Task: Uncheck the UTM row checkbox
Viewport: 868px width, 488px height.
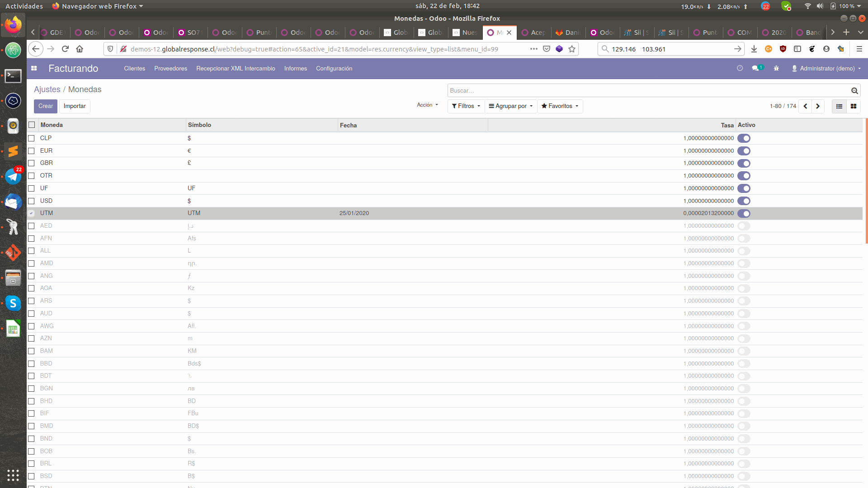Action: 31,213
